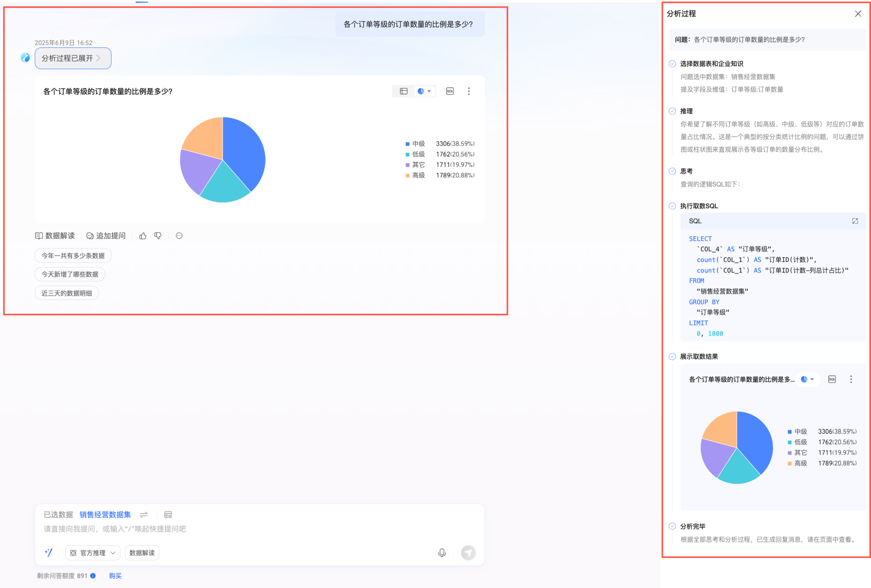Screen dimensions: 871x588
Task: Click the microphone voice input icon
Action: point(442,553)
